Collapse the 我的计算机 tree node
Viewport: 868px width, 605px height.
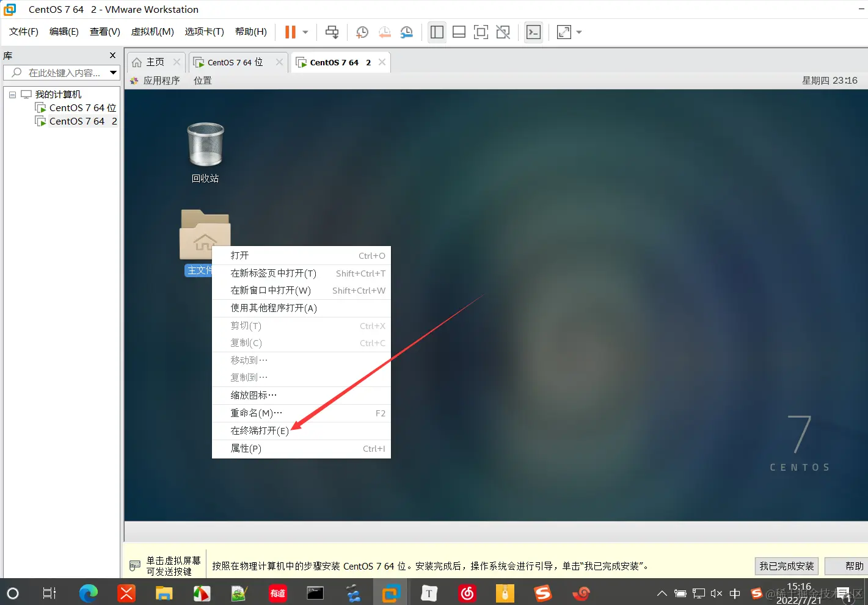(12, 94)
